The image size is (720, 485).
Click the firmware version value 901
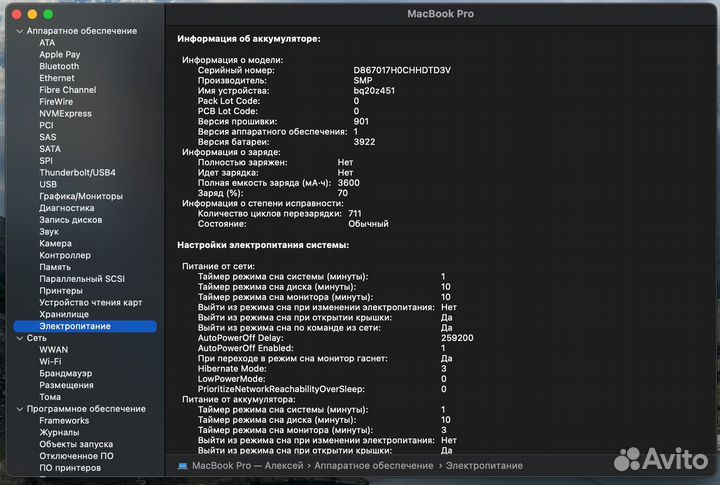click(361, 121)
